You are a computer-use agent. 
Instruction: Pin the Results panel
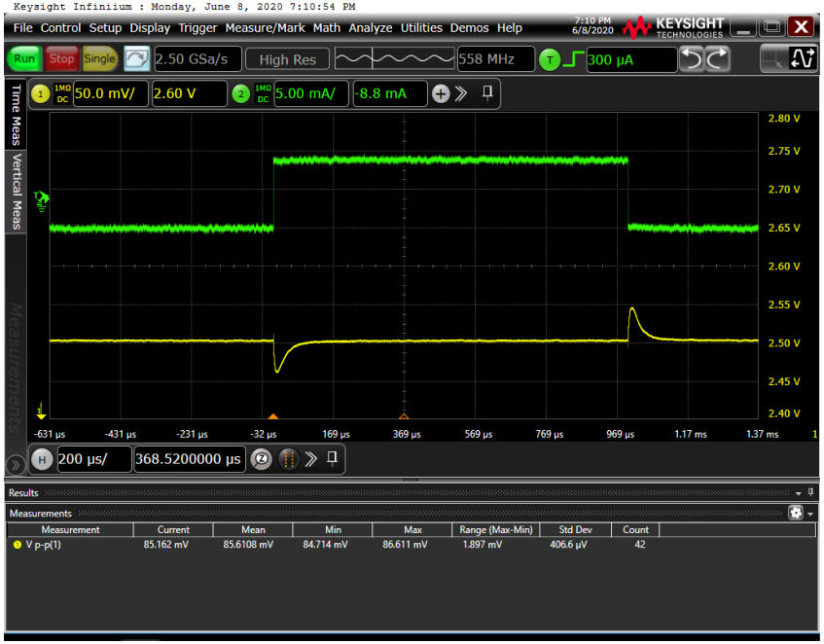pos(810,493)
